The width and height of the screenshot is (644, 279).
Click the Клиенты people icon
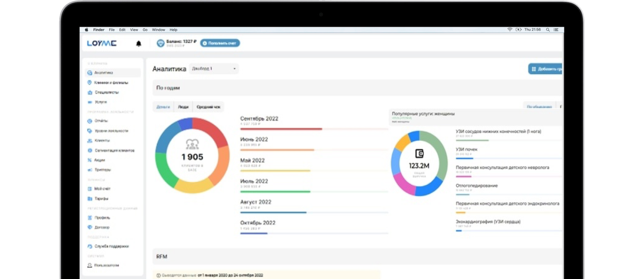pos(90,140)
